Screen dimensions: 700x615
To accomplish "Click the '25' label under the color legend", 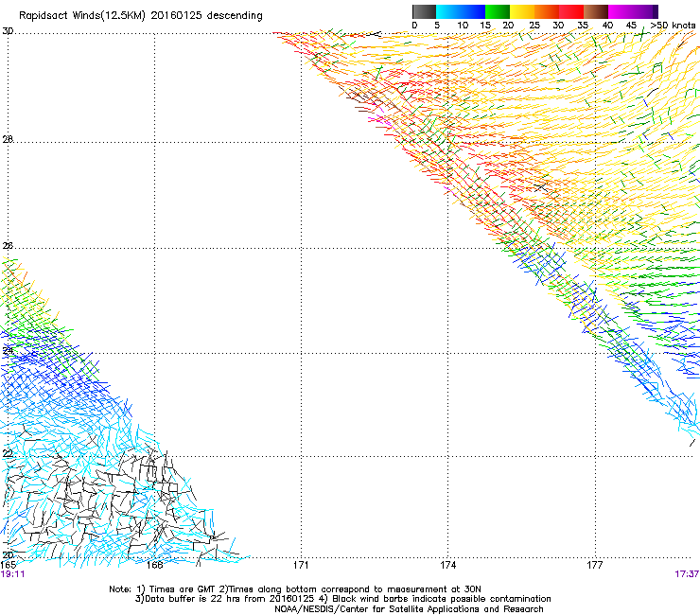I will 534,26.
